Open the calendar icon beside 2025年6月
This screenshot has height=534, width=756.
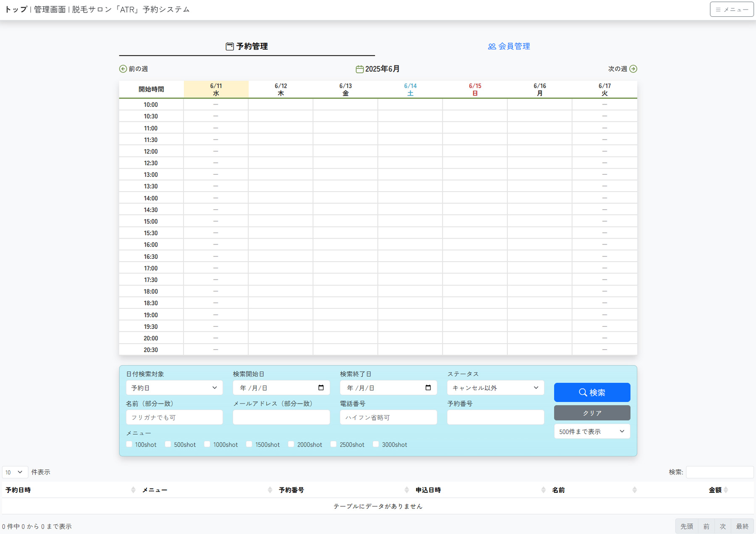point(360,69)
